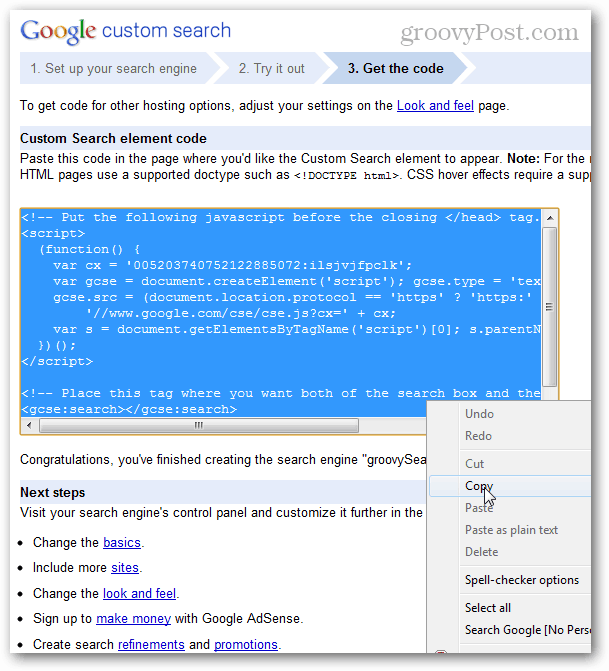Choose Redo in the context menu
The width and height of the screenshot is (609, 671).
478,436
